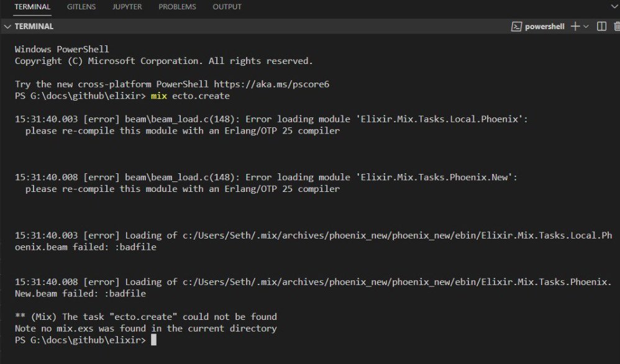The image size is (620, 364).
Task: Collapse the TERMINAL section chevron
Action: tap(7, 27)
